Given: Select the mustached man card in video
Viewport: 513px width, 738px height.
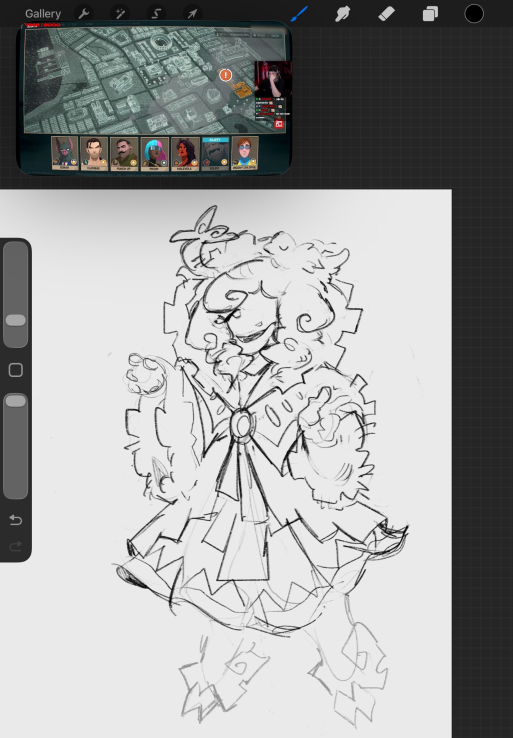Looking at the screenshot, I should click(x=124, y=153).
